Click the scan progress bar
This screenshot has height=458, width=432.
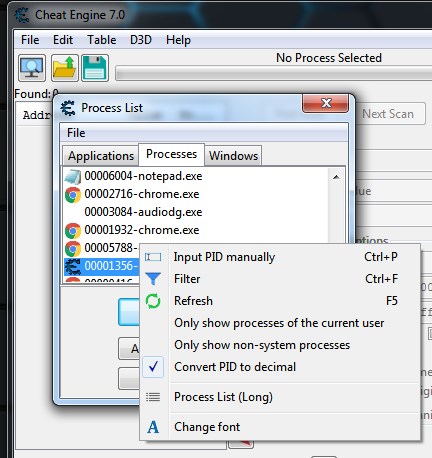tap(273, 73)
